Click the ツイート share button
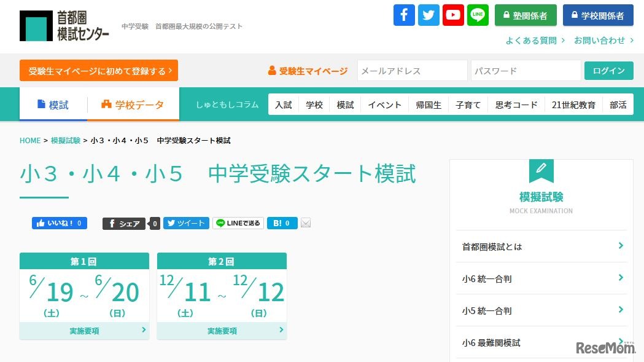The height and width of the screenshot is (362, 644). point(186,222)
